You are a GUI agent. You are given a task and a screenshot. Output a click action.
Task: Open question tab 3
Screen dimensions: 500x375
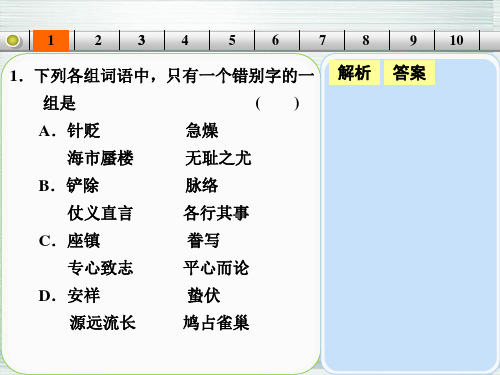click(x=142, y=40)
